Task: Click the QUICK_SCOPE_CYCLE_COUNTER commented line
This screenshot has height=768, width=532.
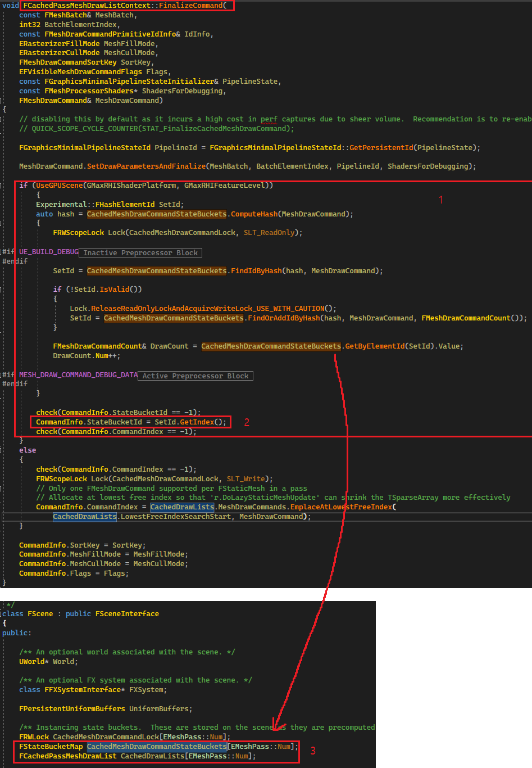Action: (157, 129)
